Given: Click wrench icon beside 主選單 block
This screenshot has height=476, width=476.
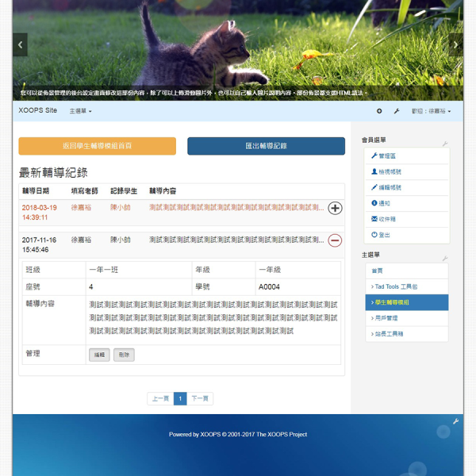Looking at the screenshot, I should (x=445, y=259).
